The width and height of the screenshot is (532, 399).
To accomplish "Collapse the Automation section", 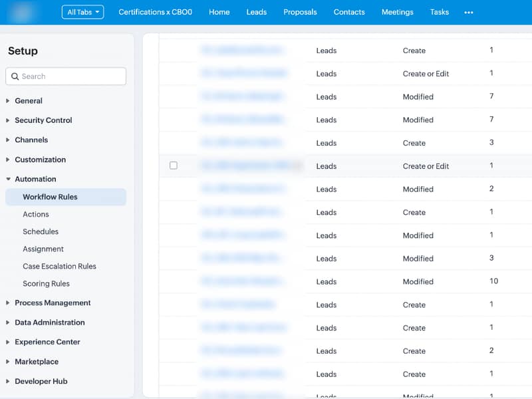I will 35,179.
